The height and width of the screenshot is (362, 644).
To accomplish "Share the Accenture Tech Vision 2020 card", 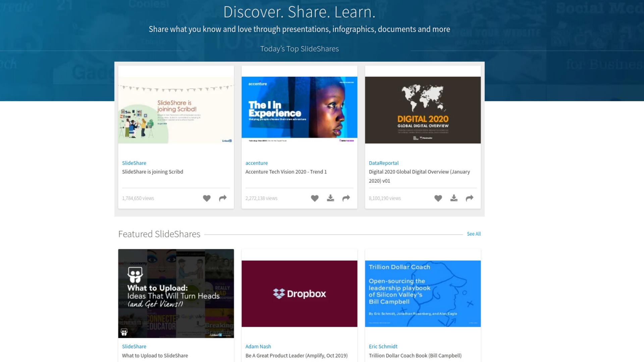I will click(x=346, y=198).
